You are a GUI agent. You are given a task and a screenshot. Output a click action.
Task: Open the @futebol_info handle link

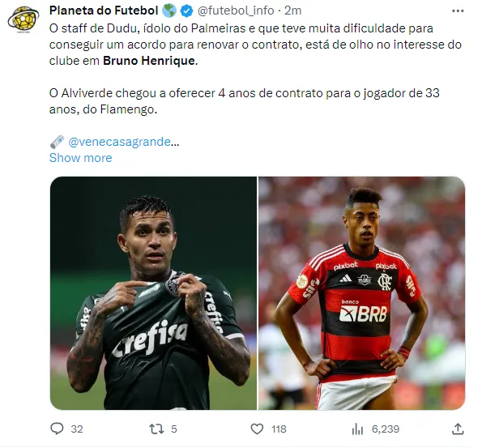point(236,11)
